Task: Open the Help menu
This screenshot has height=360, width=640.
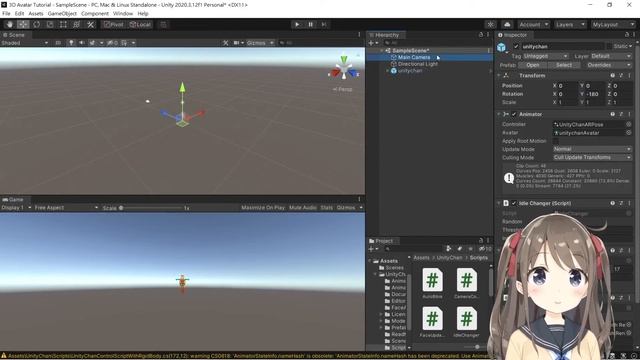Action: [143, 13]
